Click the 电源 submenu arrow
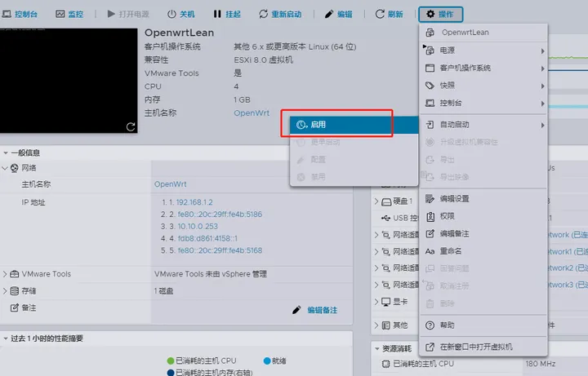The image size is (588, 376). click(542, 51)
